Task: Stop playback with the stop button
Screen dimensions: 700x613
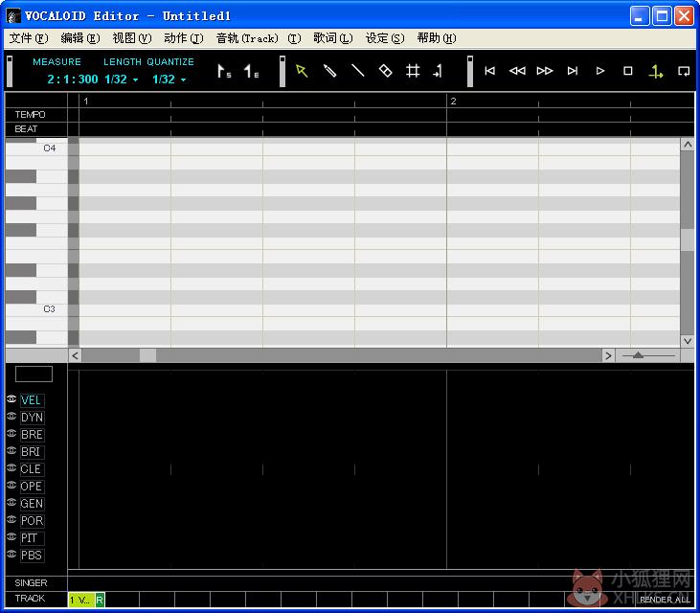Action: click(x=627, y=71)
